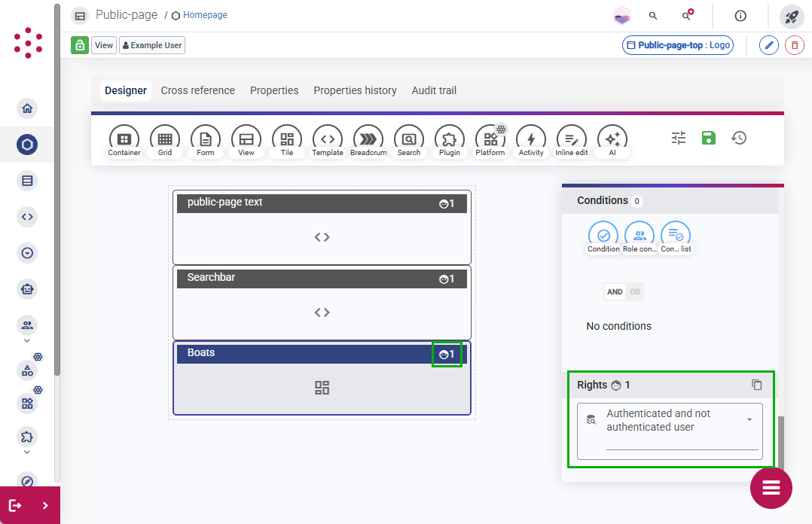Open the Properties history tab

pos(356,90)
